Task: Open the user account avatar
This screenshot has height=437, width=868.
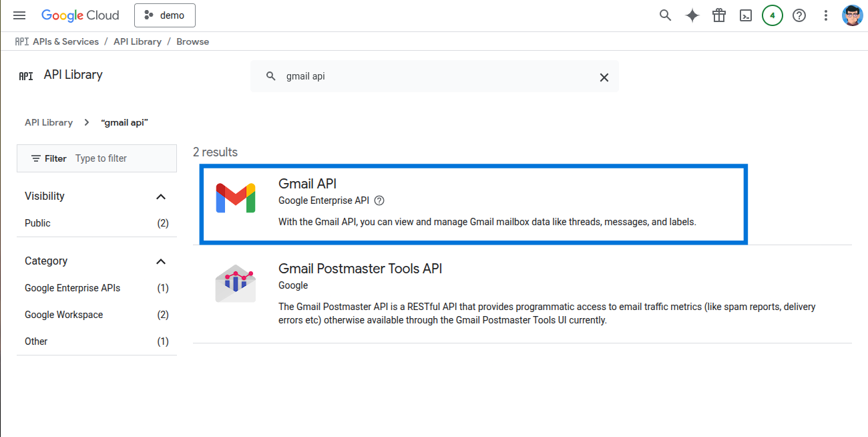Action: click(853, 15)
